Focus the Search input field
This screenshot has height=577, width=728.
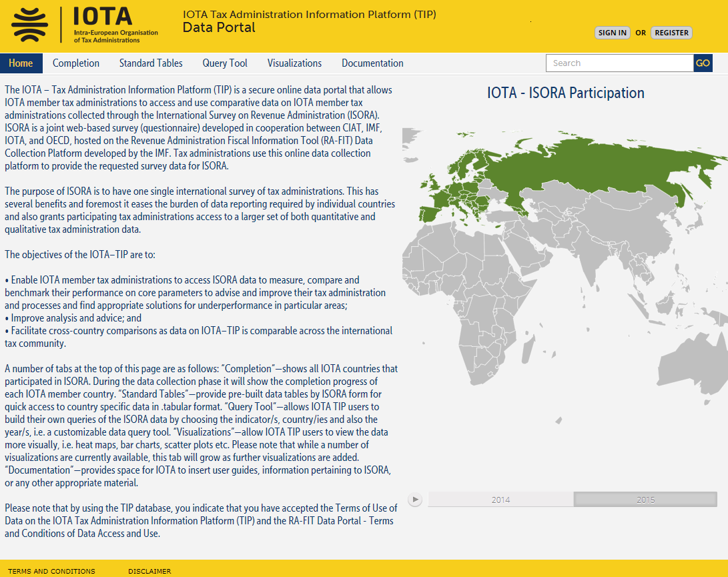click(619, 63)
